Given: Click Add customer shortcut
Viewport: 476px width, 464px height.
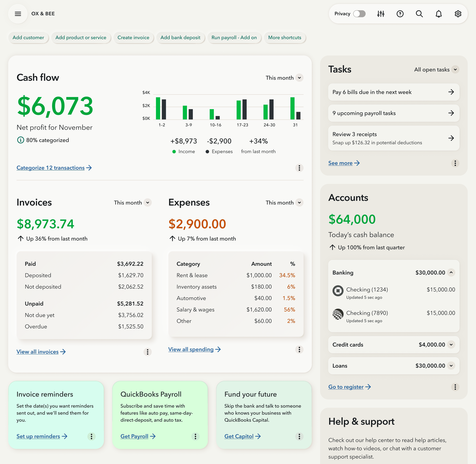Looking at the screenshot, I should pos(28,38).
